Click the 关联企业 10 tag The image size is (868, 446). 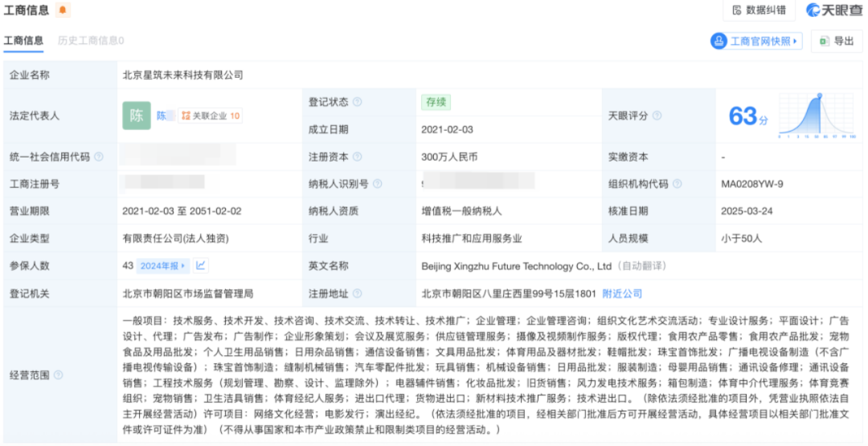point(211,116)
